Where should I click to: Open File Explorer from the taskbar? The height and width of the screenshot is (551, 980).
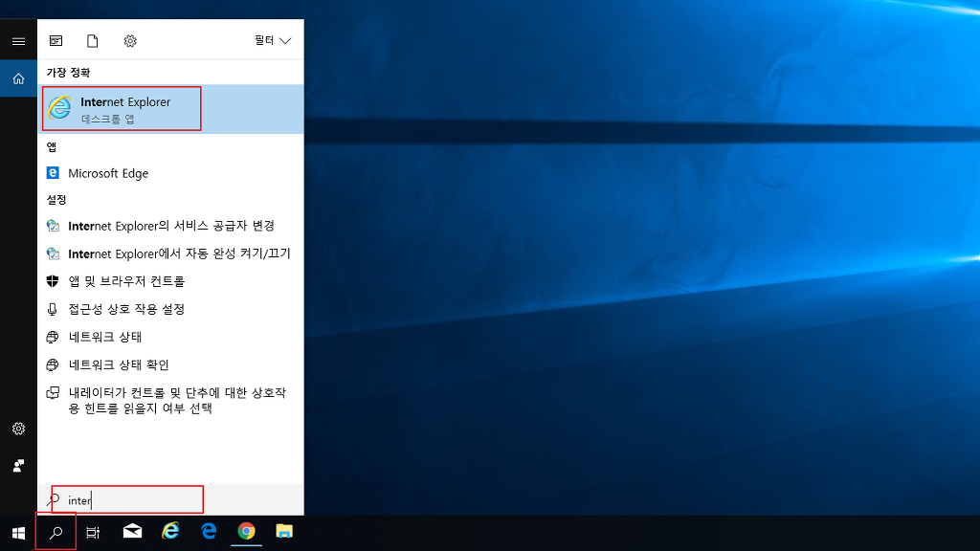tap(284, 532)
